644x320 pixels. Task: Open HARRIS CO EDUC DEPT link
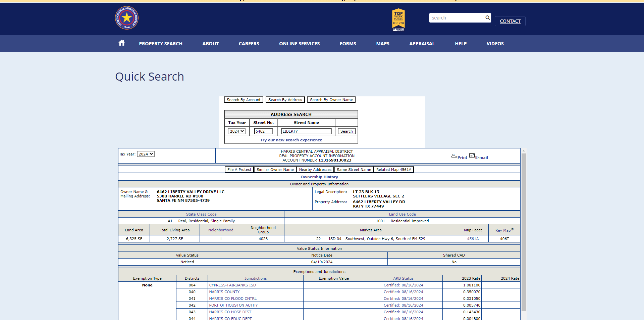(230, 318)
